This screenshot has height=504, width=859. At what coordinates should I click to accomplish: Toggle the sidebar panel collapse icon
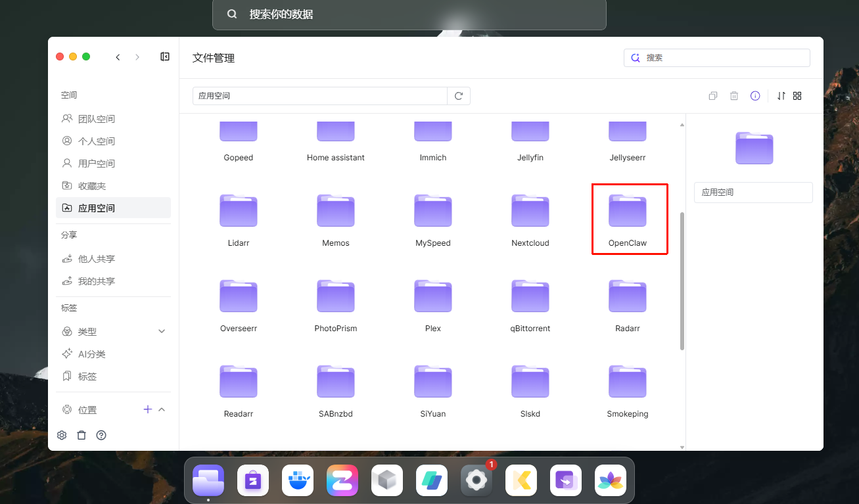[165, 57]
